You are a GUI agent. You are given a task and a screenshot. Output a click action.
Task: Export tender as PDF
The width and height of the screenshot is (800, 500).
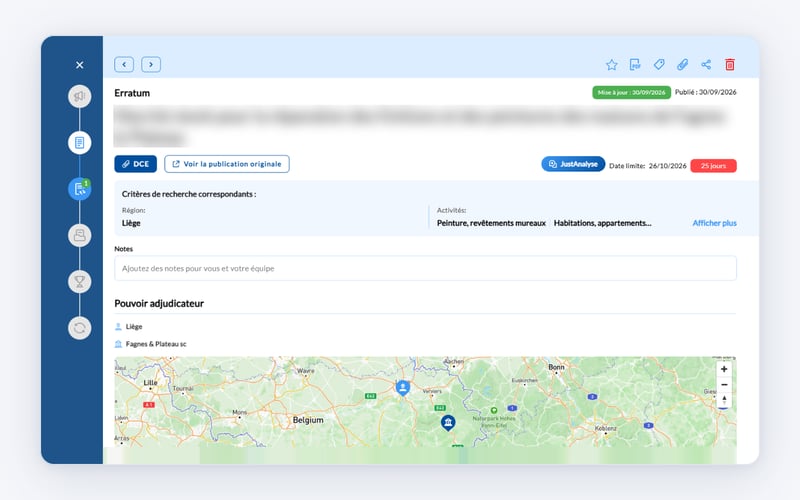[x=635, y=64]
